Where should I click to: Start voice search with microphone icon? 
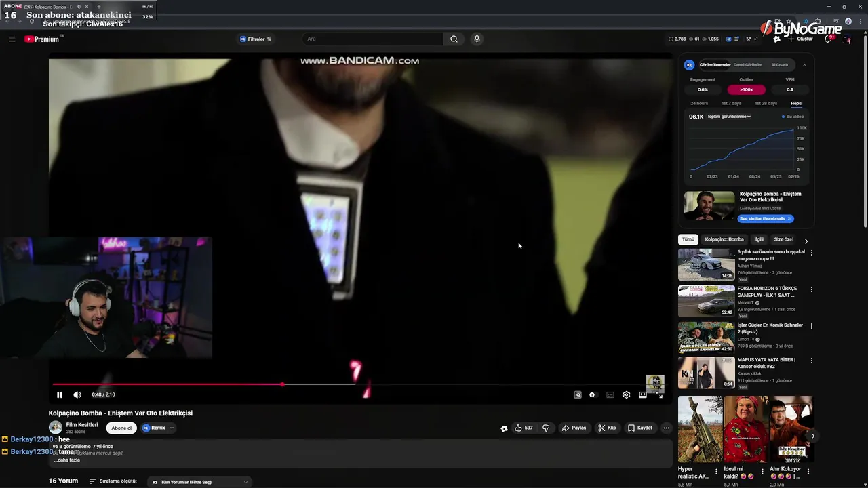pyautogui.click(x=477, y=39)
